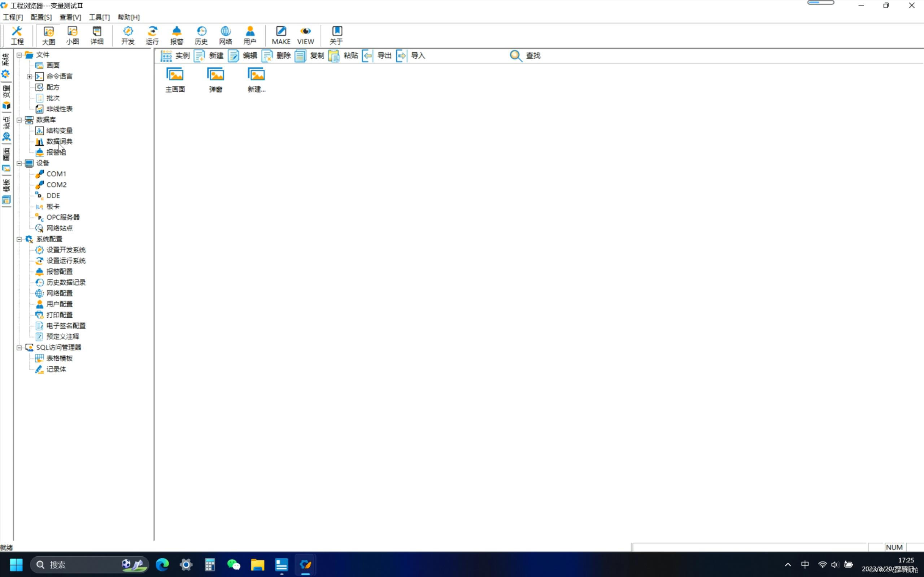Open 历史 history toolbar icon
Viewport: 924px width, 577px height.
coord(201,35)
